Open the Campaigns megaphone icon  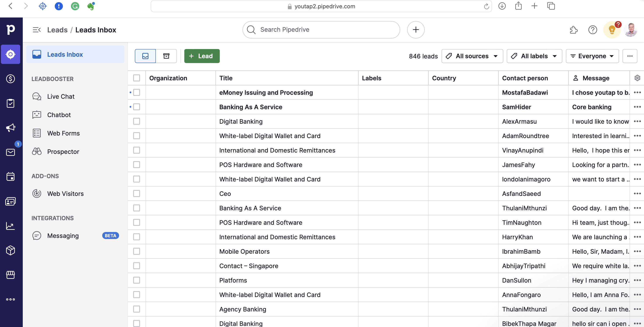[11, 128]
